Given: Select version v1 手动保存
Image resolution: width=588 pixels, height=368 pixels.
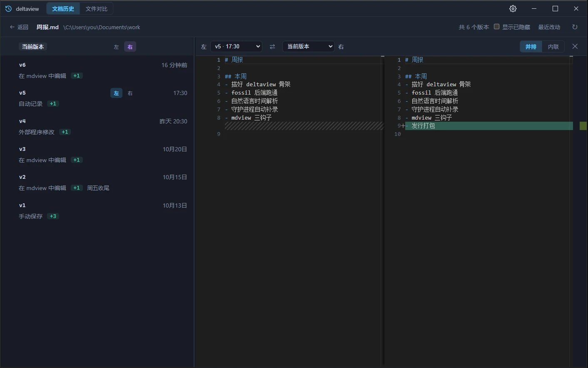Looking at the screenshot, I should [97, 210].
